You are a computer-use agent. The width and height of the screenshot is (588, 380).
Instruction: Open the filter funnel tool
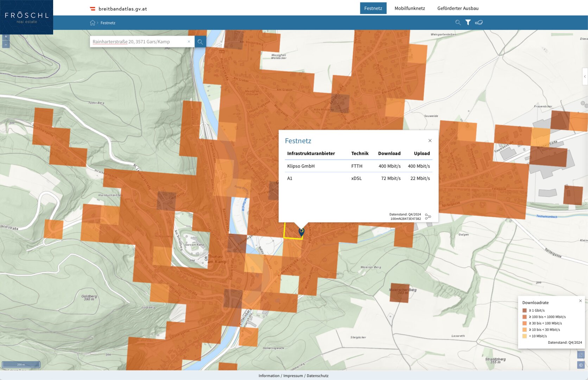(468, 23)
